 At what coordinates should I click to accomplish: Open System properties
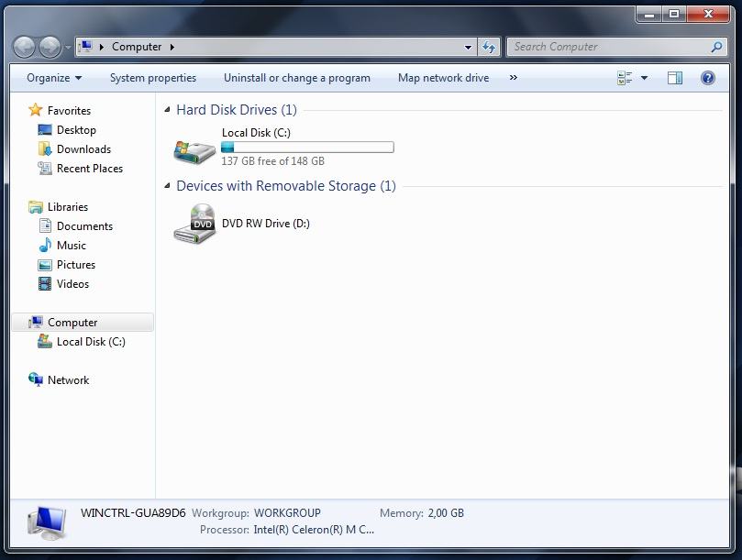point(153,78)
